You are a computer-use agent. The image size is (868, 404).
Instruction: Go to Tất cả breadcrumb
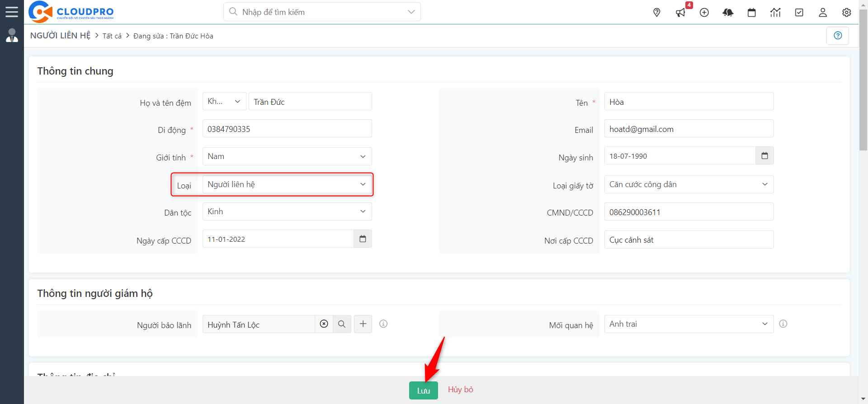(112, 36)
